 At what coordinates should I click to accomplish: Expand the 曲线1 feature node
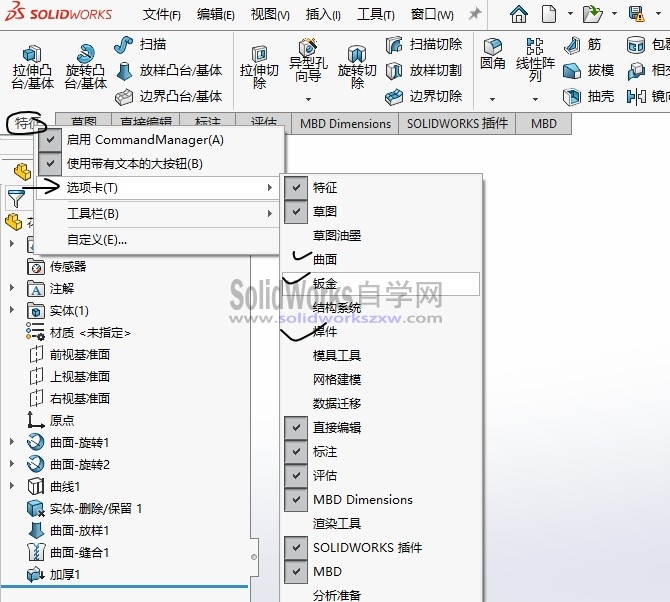pyautogui.click(x=12, y=486)
